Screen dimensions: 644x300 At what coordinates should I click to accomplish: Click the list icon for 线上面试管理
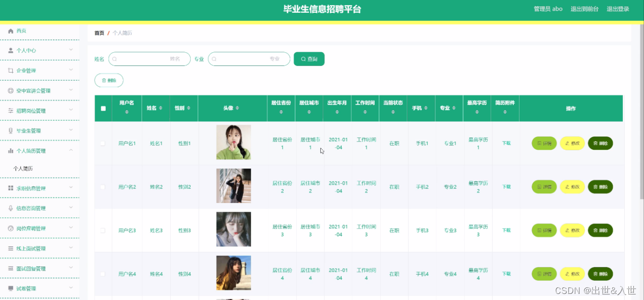tap(11, 248)
